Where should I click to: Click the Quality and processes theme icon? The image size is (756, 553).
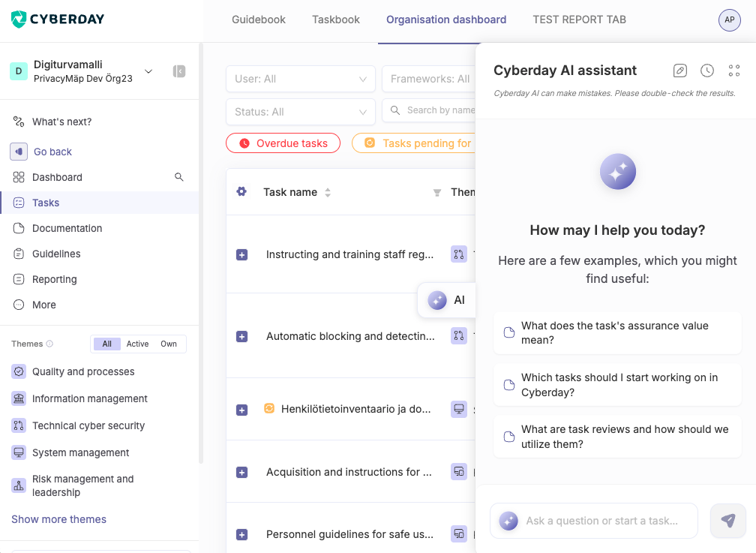[19, 371]
